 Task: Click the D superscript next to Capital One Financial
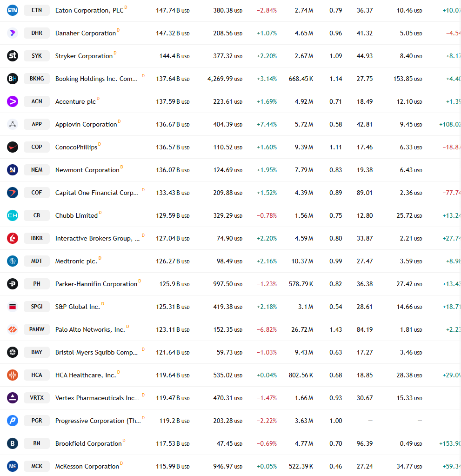coord(143,190)
